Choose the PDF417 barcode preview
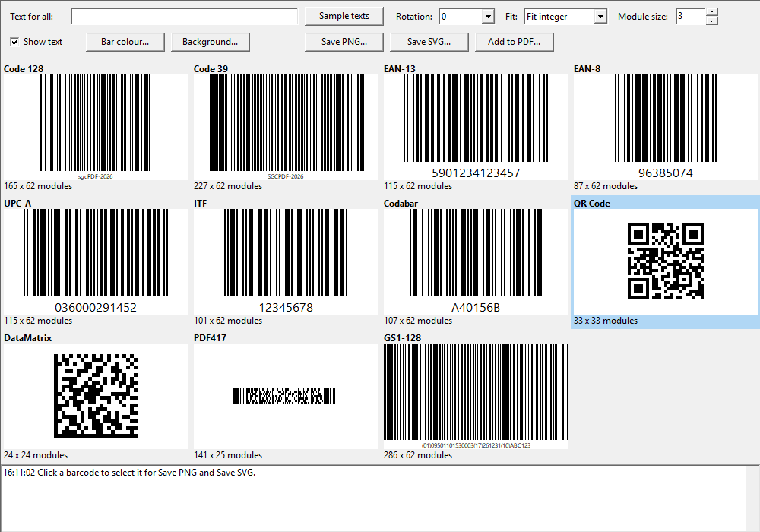 point(286,396)
